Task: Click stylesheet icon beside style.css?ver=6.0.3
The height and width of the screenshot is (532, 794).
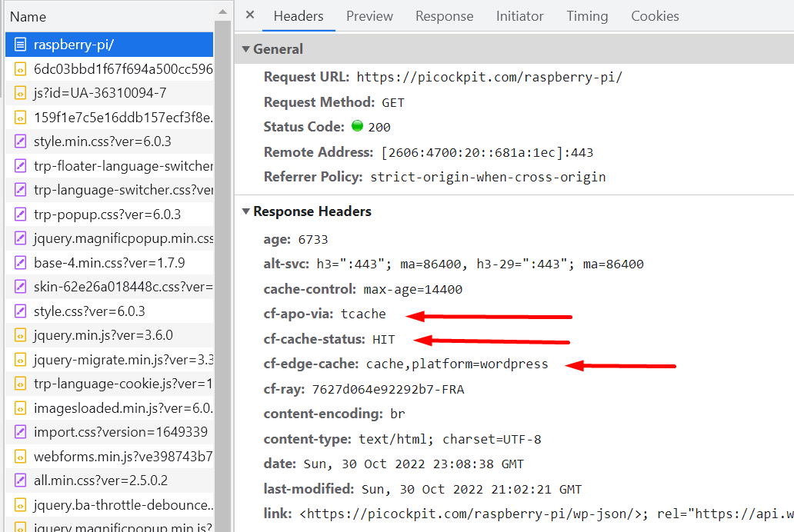Action: click(x=20, y=311)
